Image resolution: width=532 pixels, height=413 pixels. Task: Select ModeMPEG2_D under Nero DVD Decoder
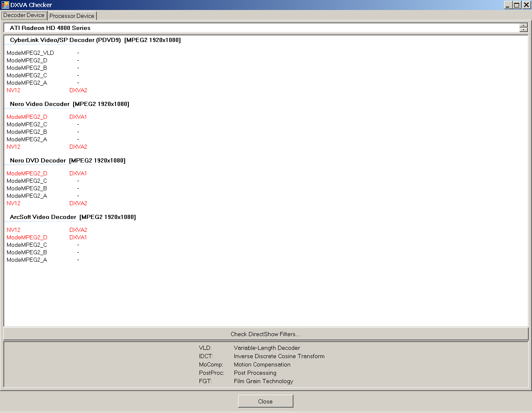pyautogui.click(x=27, y=174)
